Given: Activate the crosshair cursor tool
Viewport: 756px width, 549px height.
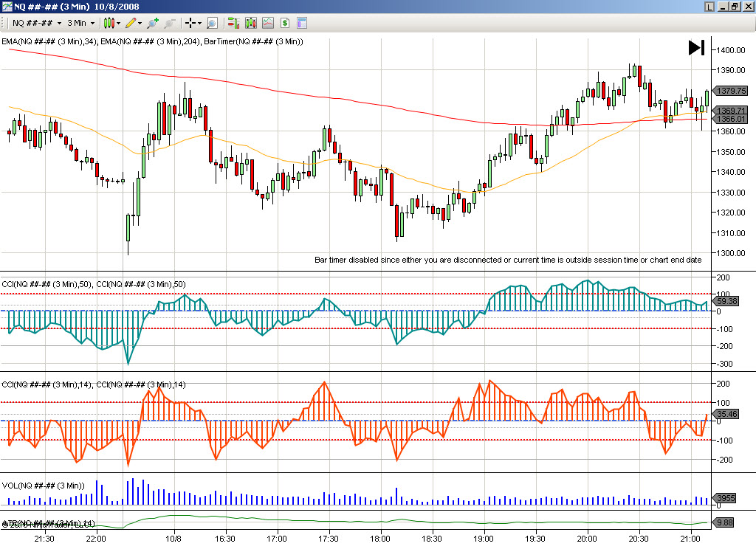Looking at the screenshot, I should [190, 23].
